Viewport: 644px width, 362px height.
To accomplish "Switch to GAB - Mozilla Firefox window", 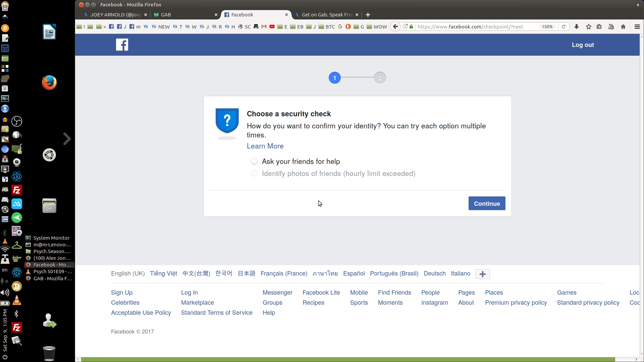I will 49,279.
